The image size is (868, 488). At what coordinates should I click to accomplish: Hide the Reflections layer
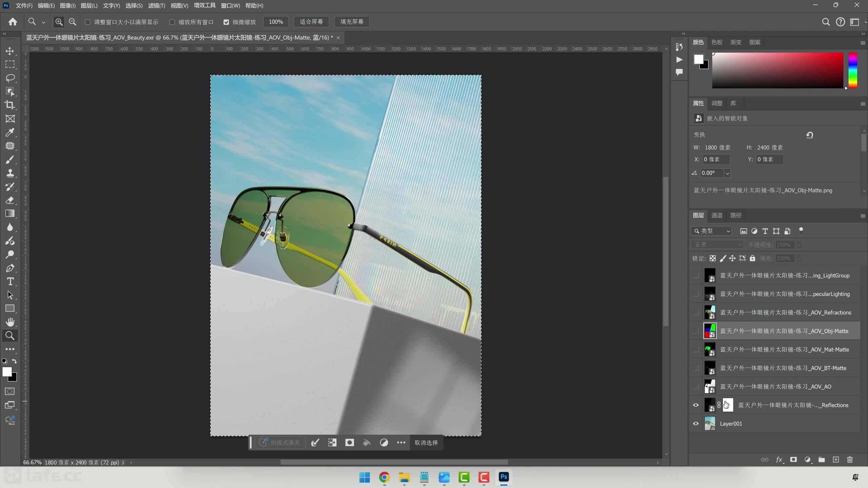pyautogui.click(x=696, y=405)
